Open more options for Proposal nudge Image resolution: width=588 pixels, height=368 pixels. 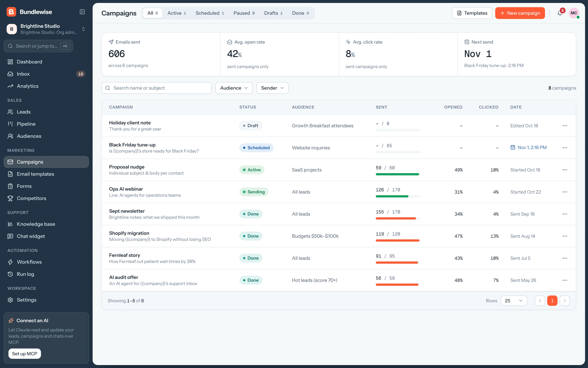click(565, 170)
